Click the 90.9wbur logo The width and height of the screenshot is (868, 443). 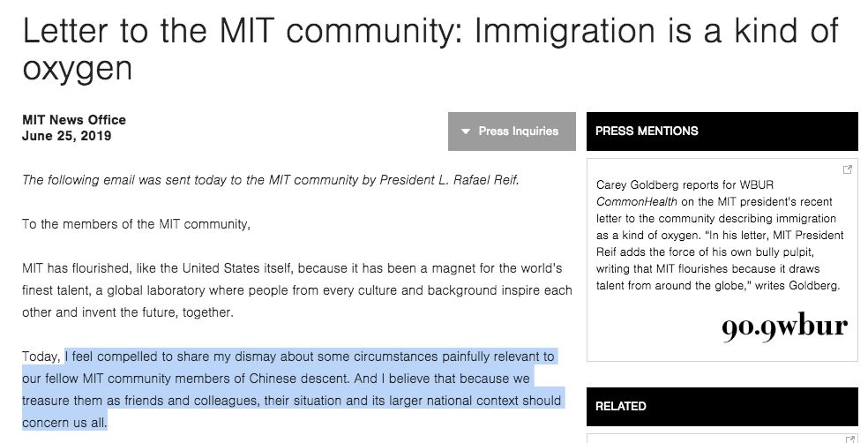point(784,327)
